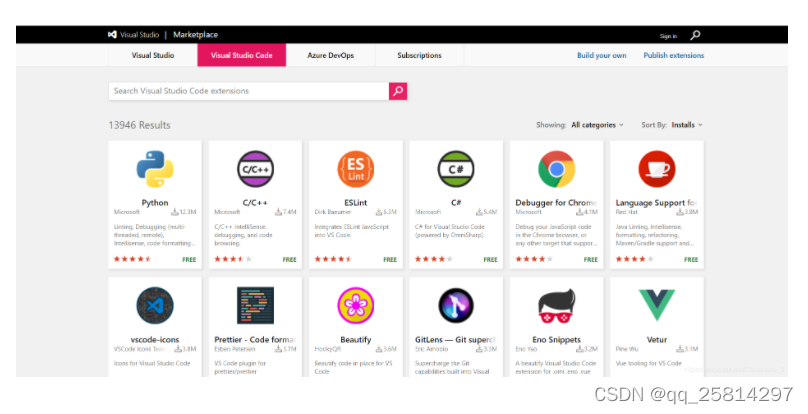Open the vscode-icons extension icon
The width and height of the screenshot is (808, 414).
(x=155, y=306)
